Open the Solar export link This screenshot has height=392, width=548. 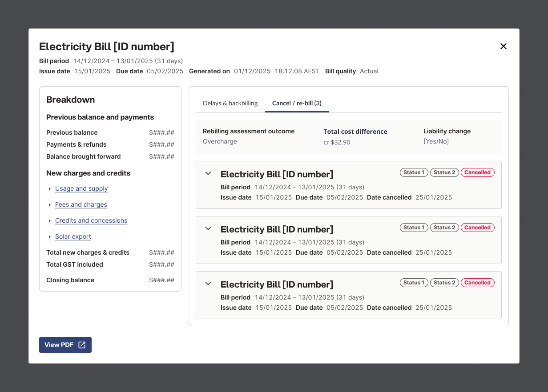tap(73, 236)
